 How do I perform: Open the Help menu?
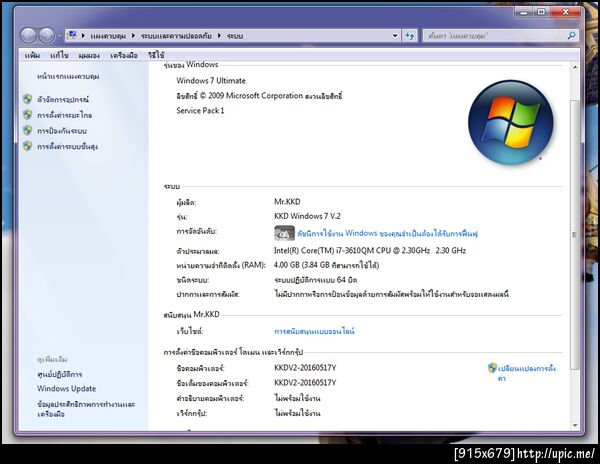click(x=156, y=55)
